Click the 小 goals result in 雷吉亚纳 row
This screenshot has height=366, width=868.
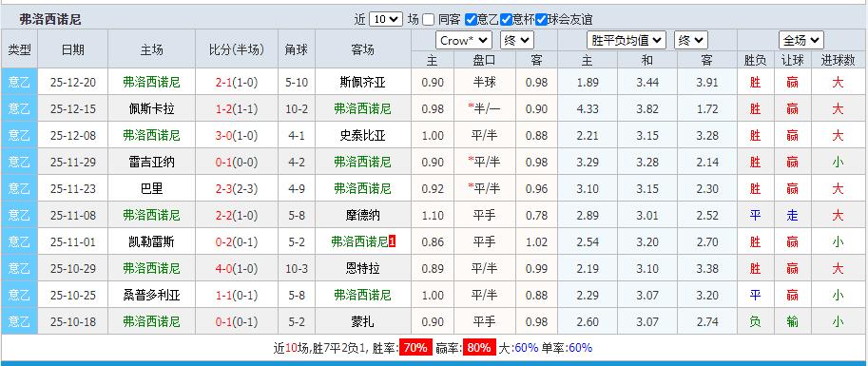pos(839,163)
